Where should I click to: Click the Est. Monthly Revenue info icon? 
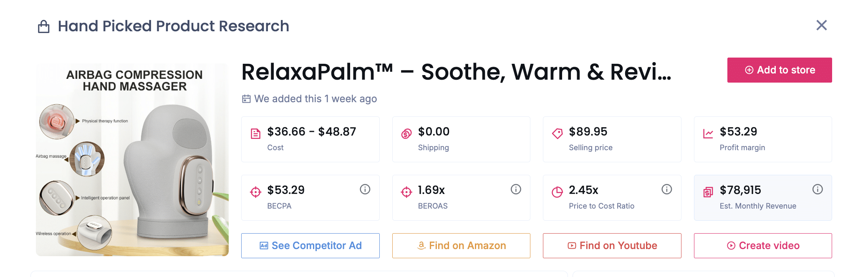coord(818,189)
